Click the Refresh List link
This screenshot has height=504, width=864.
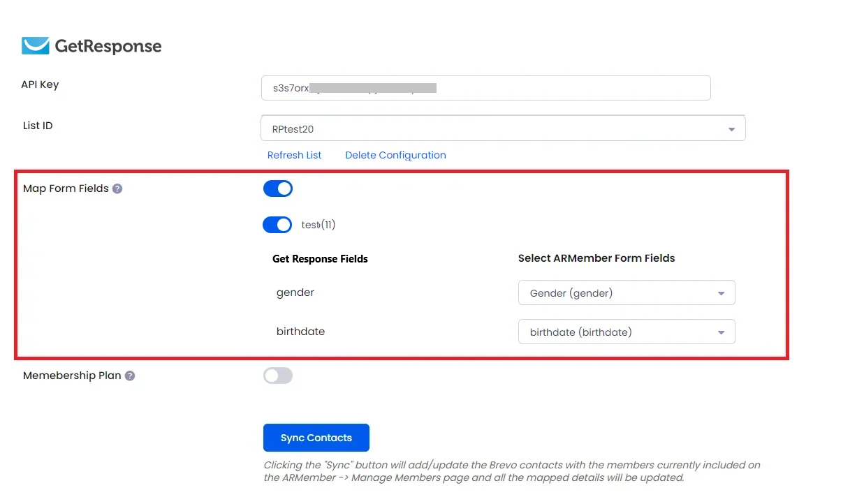295,155
